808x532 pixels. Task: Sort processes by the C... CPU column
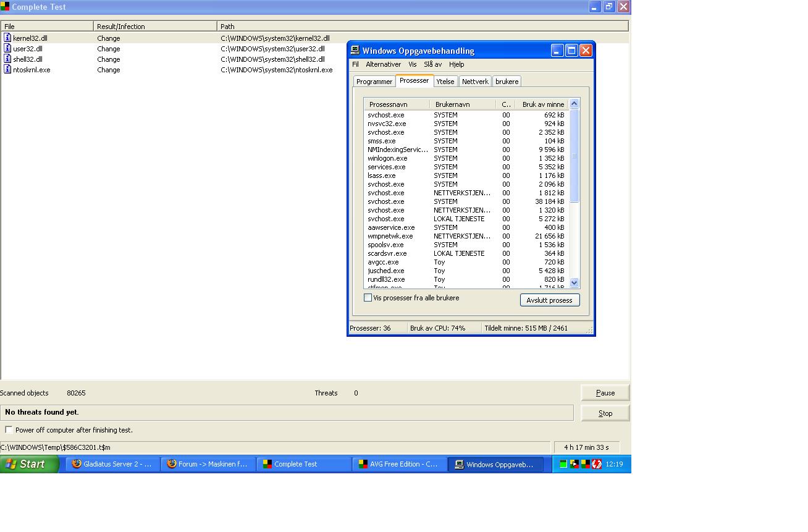click(505, 104)
